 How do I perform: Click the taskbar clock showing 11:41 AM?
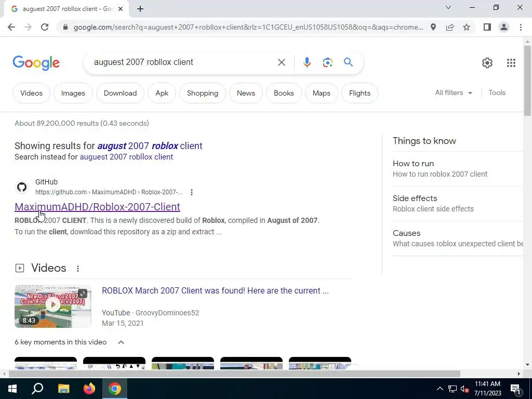(x=487, y=389)
